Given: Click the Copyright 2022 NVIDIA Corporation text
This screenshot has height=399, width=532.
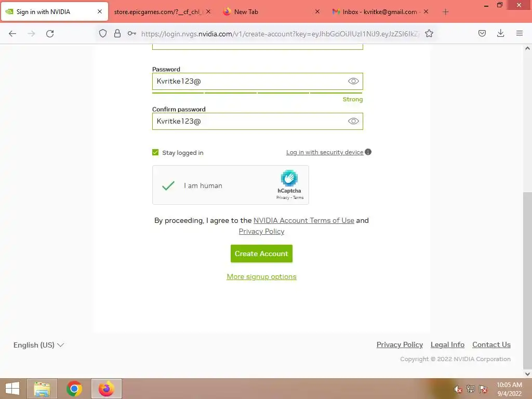Looking at the screenshot, I should [x=455, y=359].
